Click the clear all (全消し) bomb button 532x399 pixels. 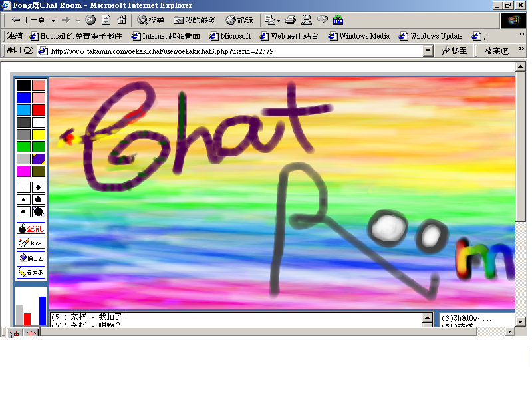pyautogui.click(x=31, y=229)
